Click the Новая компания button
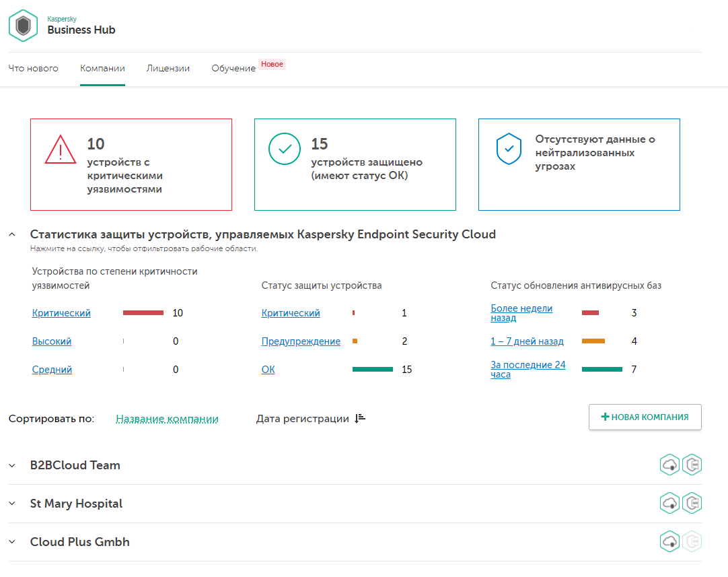The width and height of the screenshot is (728, 577). (x=645, y=417)
